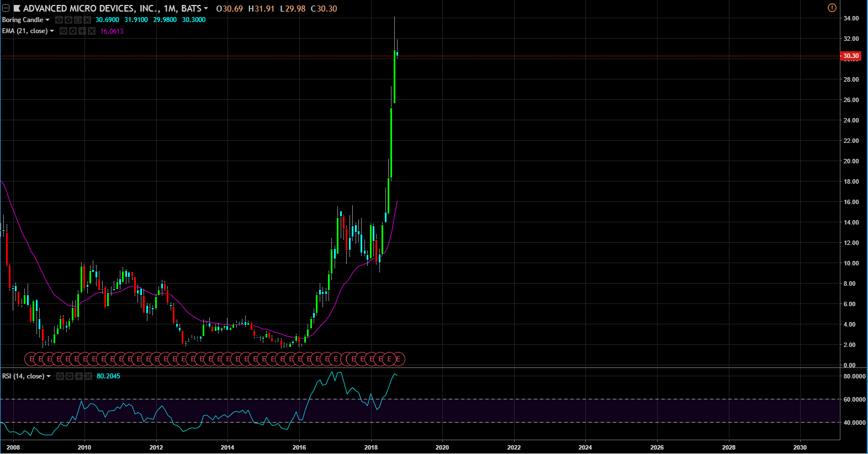Click the 2018 label on time axis
This screenshot has width=868, height=454.
click(371, 447)
